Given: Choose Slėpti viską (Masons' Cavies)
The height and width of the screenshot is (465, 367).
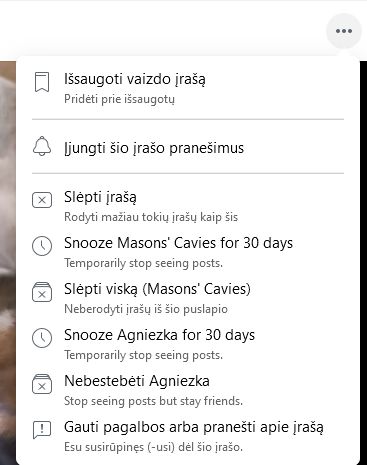Looking at the screenshot, I should [188, 298].
